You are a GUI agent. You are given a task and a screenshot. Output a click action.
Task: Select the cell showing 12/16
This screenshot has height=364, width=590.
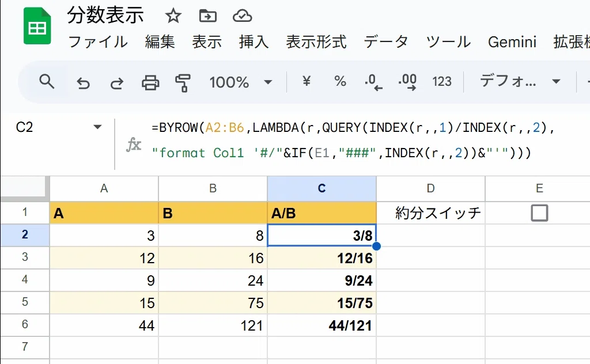322,258
